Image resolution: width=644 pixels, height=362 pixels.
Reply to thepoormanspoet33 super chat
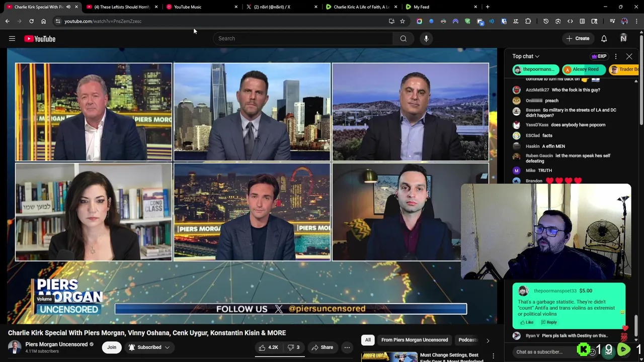tap(549, 322)
